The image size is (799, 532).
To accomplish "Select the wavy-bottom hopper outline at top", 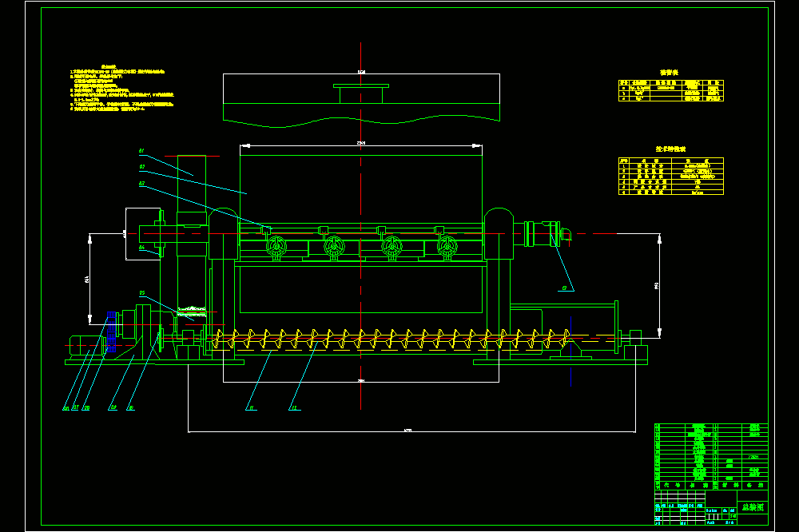I will 361,101.
